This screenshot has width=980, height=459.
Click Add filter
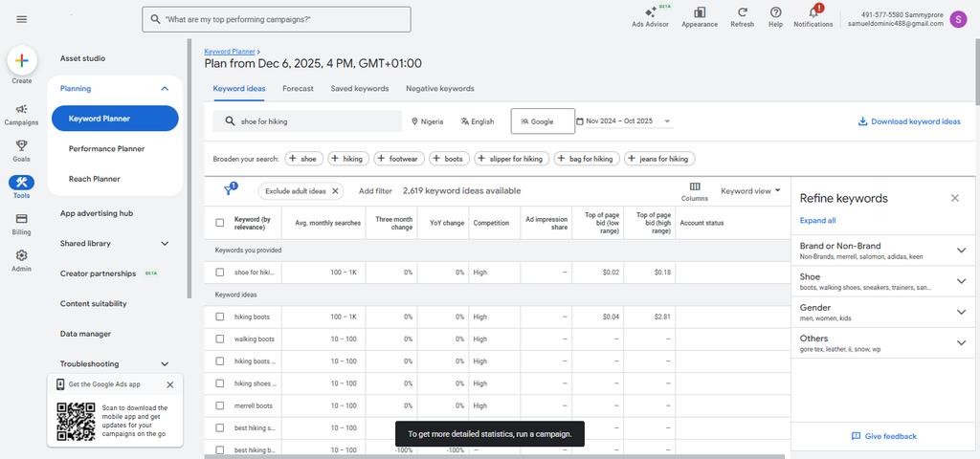(375, 191)
